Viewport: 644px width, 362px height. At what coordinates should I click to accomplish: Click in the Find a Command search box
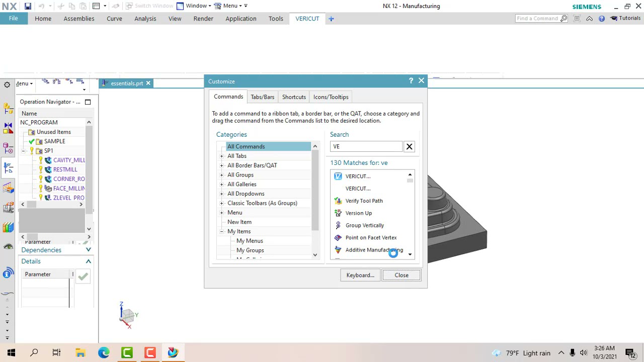(x=538, y=19)
